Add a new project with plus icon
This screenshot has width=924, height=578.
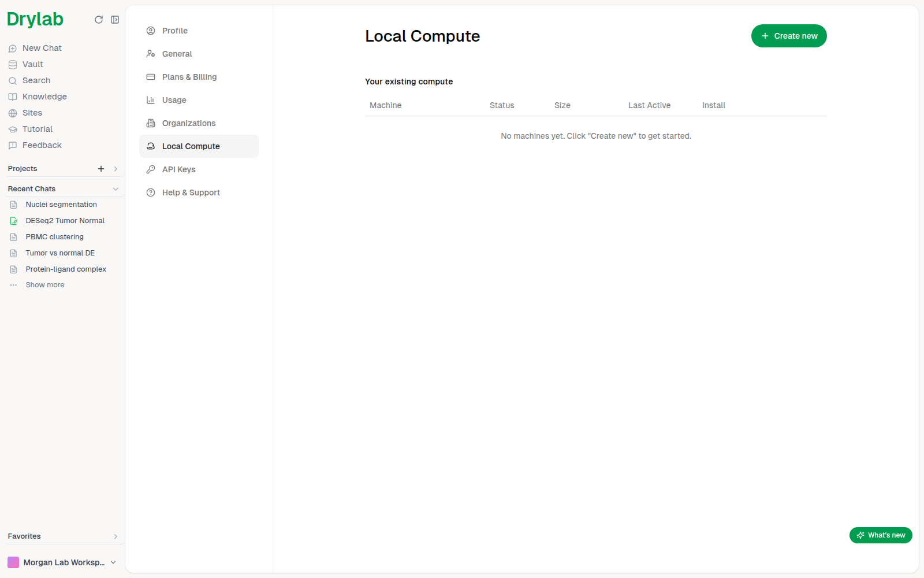point(101,169)
